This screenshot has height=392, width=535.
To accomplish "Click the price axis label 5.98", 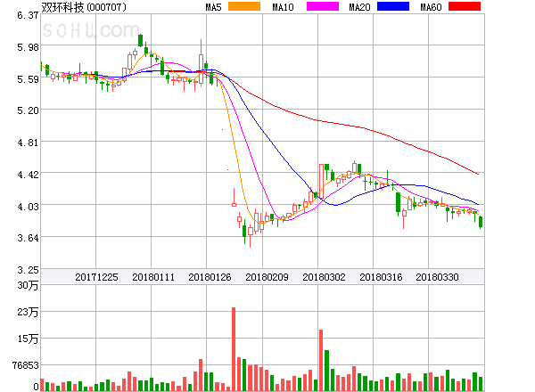I will [28, 47].
